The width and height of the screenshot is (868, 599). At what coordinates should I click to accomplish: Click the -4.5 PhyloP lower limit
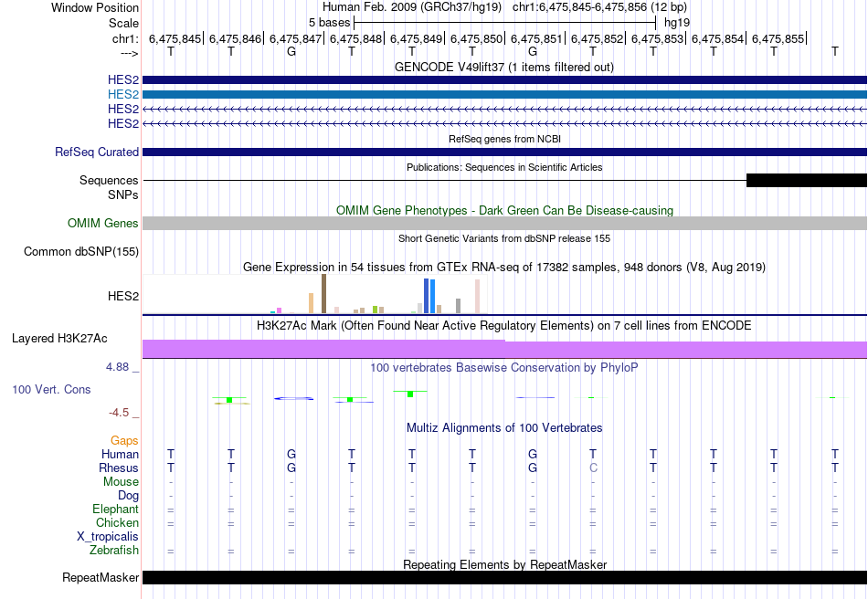pos(119,413)
